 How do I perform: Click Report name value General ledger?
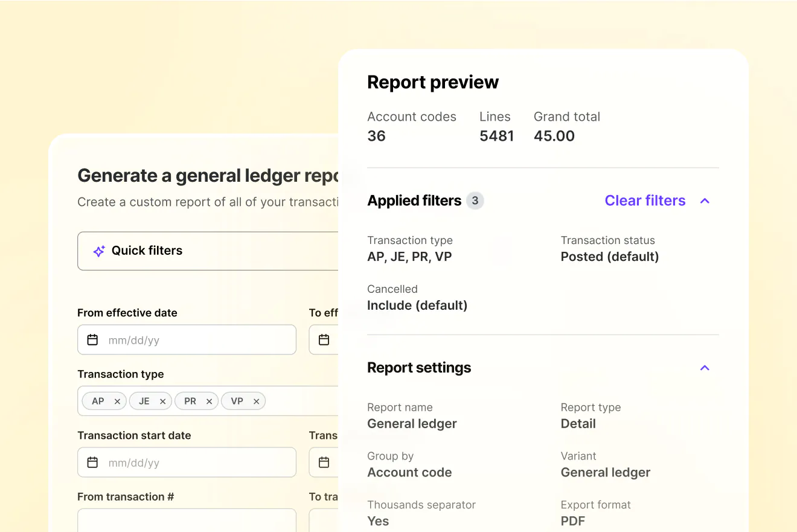412,424
